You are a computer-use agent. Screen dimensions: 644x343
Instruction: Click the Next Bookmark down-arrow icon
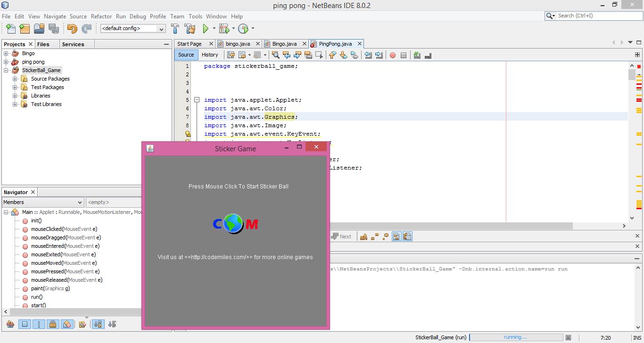[x=343, y=55]
